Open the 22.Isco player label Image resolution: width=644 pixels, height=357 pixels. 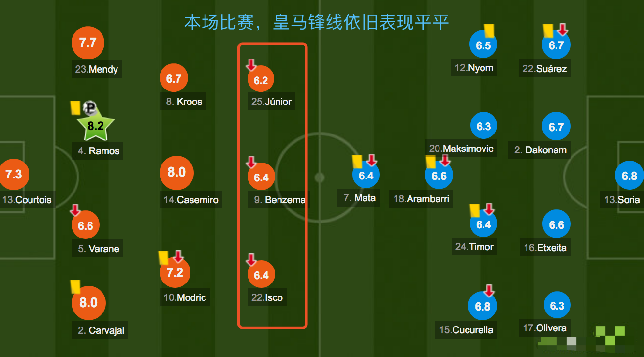267,297
